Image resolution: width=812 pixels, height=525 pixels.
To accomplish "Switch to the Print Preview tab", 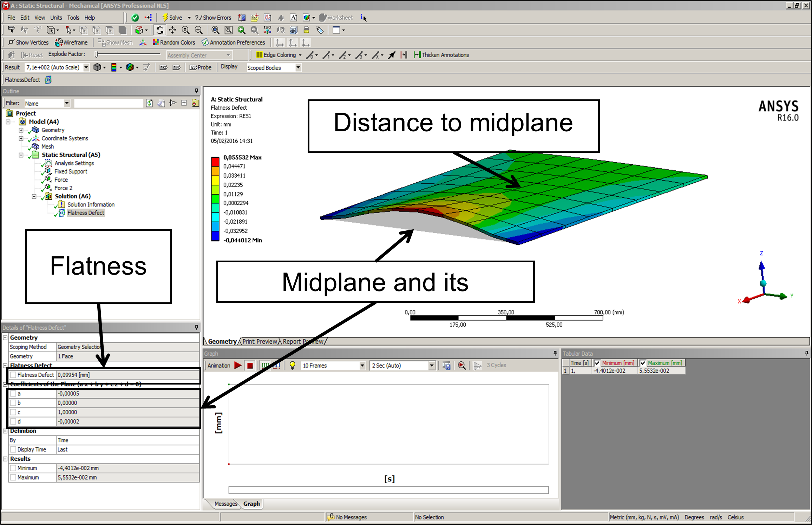I will tap(260, 341).
